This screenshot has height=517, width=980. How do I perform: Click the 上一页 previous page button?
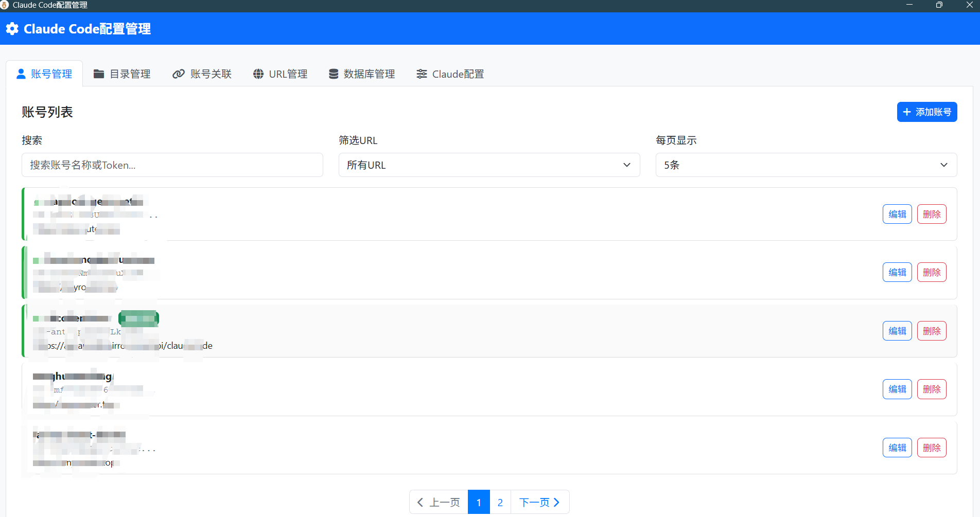(439, 502)
